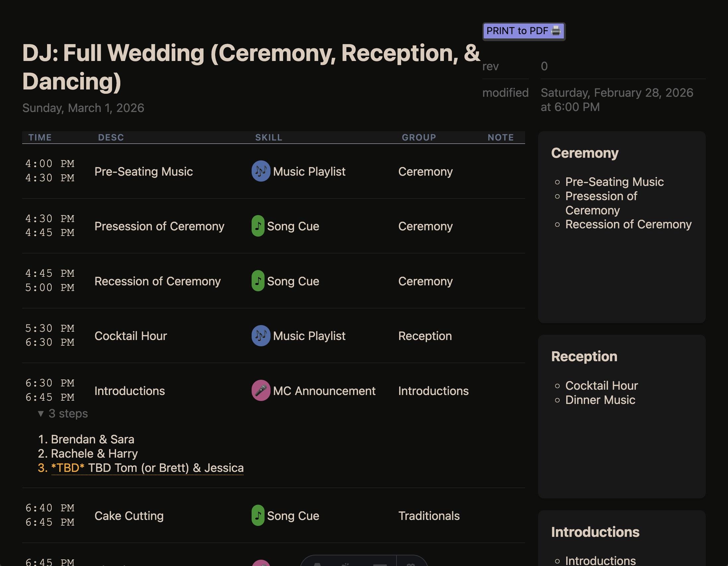
Task: Collapse the 3 steps disclosure under Introductions
Action: pos(63,414)
